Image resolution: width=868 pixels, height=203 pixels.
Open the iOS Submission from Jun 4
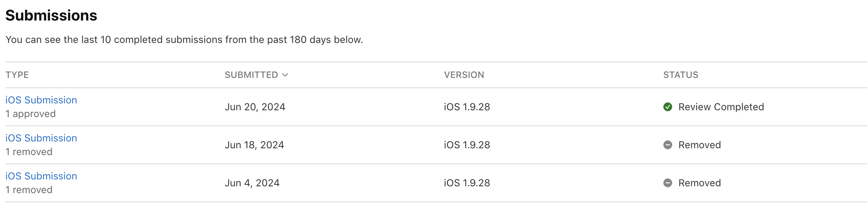41,176
